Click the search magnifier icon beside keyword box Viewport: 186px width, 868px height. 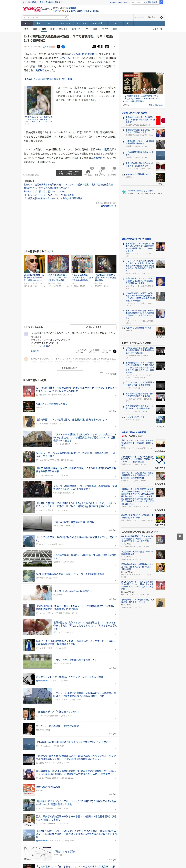click(x=66, y=18)
